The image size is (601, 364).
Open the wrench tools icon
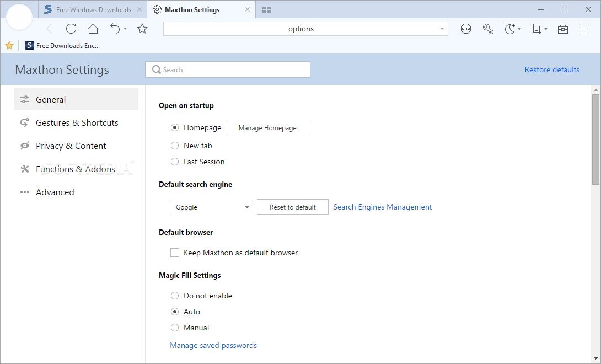(x=488, y=29)
